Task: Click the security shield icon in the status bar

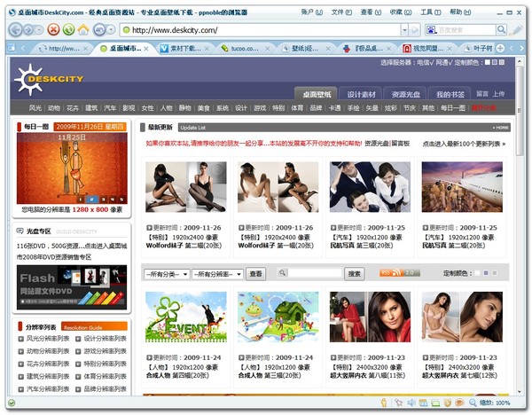Action: (x=448, y=403)
